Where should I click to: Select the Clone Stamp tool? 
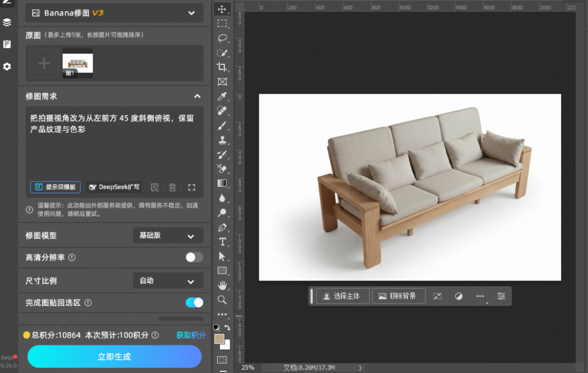pos(222,140)
